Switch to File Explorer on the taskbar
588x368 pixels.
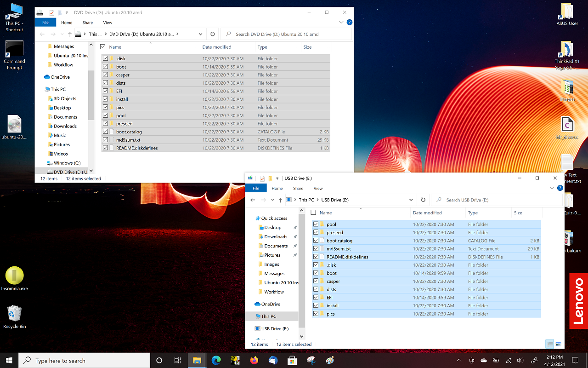pyautogui.click(x=197, y=361)
